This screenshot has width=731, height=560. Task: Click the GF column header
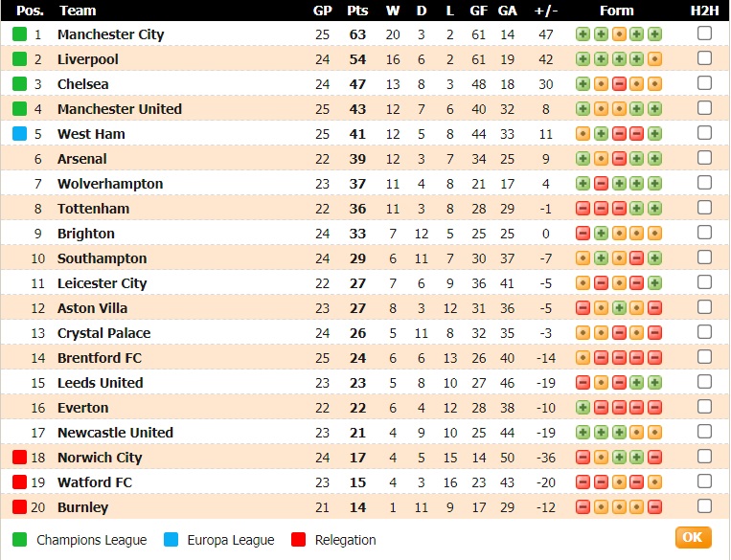pos(479,11)
